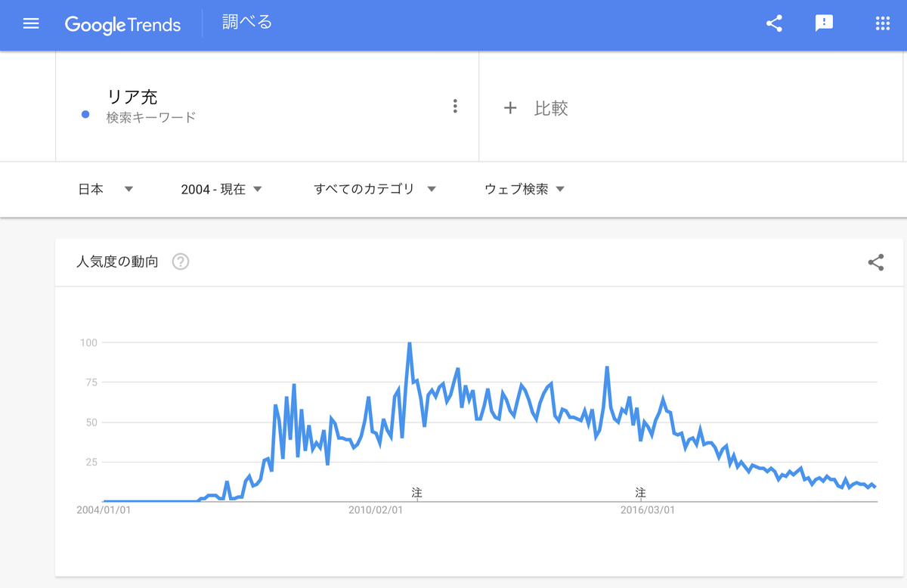
Task: Click the 注 annotation near 2010
Action: click(416, 492)
